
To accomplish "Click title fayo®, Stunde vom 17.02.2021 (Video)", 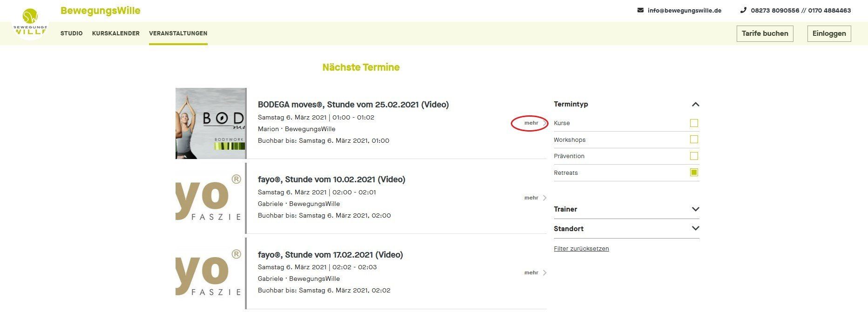I will pyautogui.click(x=331, y=255).
